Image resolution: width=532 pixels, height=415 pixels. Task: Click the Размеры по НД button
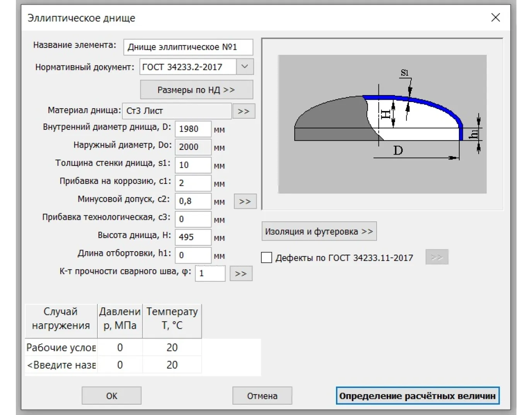[196, 90]
